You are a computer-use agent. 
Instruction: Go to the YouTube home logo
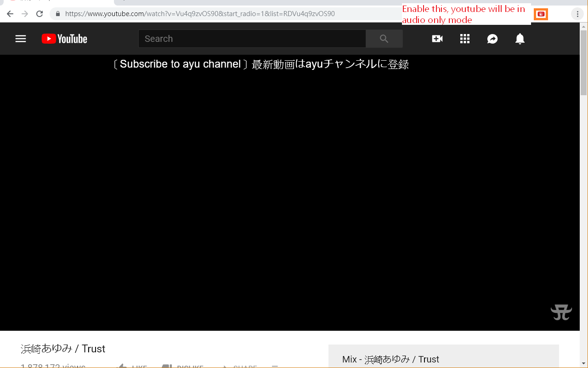pyautogui.click(x=64, y=39)
